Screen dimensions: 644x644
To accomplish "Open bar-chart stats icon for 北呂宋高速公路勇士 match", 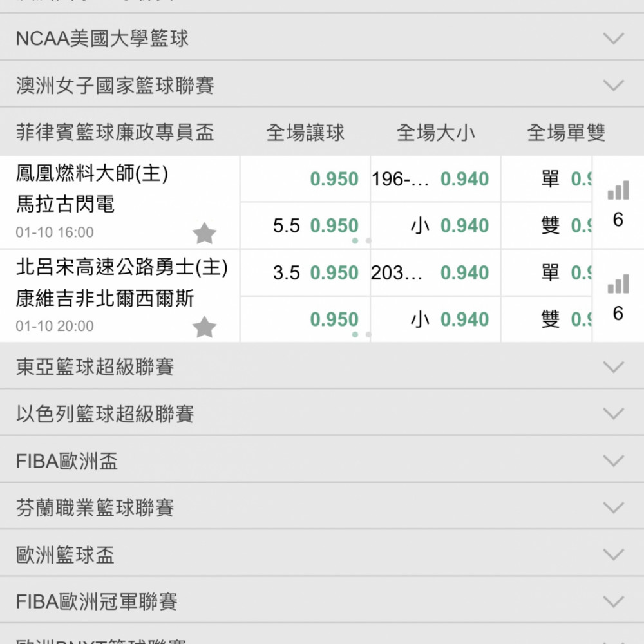I will click(x=618, y=284).
